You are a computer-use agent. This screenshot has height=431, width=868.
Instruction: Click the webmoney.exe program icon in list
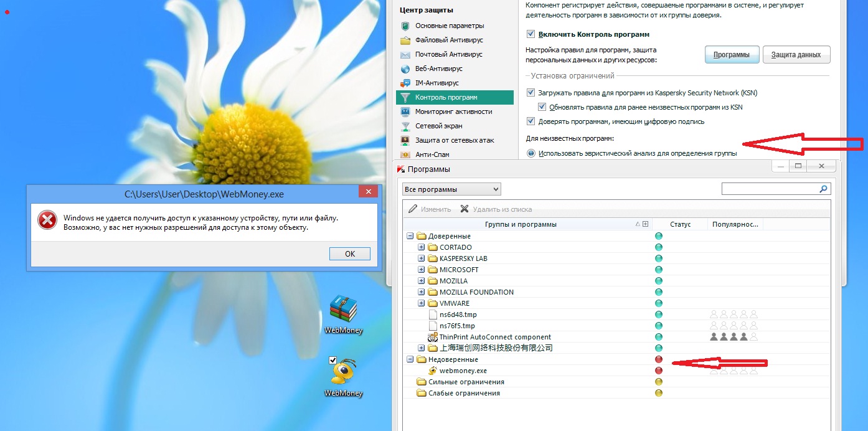pos(433,371)
